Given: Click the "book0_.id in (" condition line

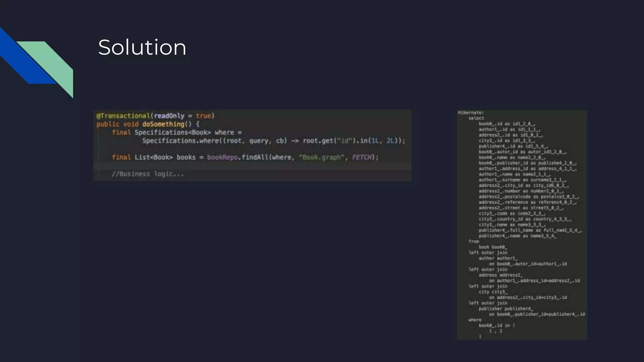Looking at the screenshot, I should [x=497, y=326].
